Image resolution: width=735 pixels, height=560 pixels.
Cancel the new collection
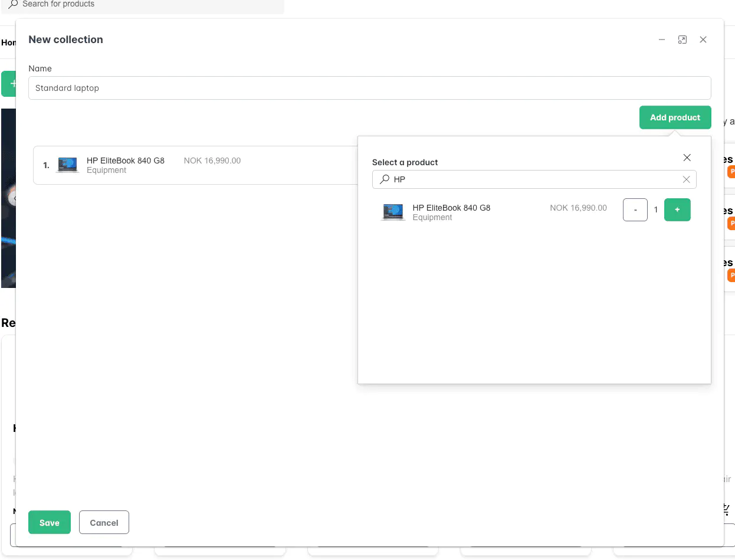(x=104, y=522)
